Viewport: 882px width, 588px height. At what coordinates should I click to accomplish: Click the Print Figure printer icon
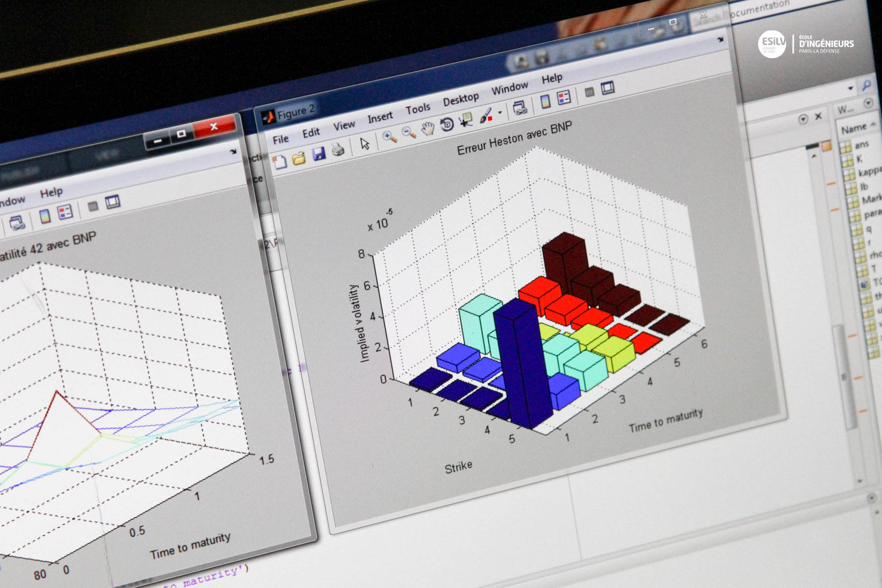(x=338, y=150)
